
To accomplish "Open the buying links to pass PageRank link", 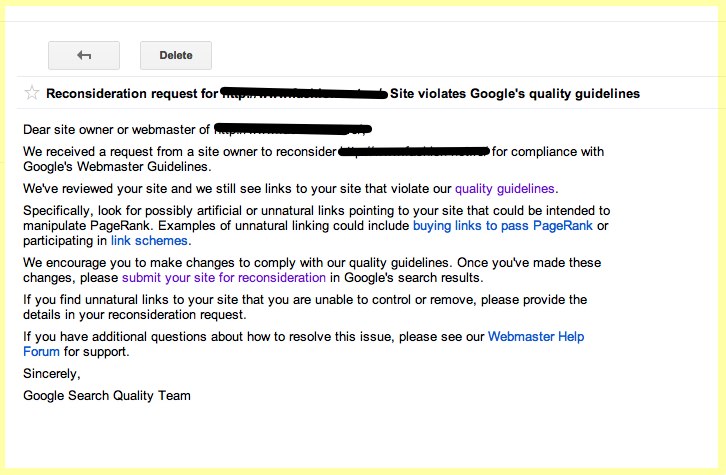I will pyautogui.click(x=502, y=226).
